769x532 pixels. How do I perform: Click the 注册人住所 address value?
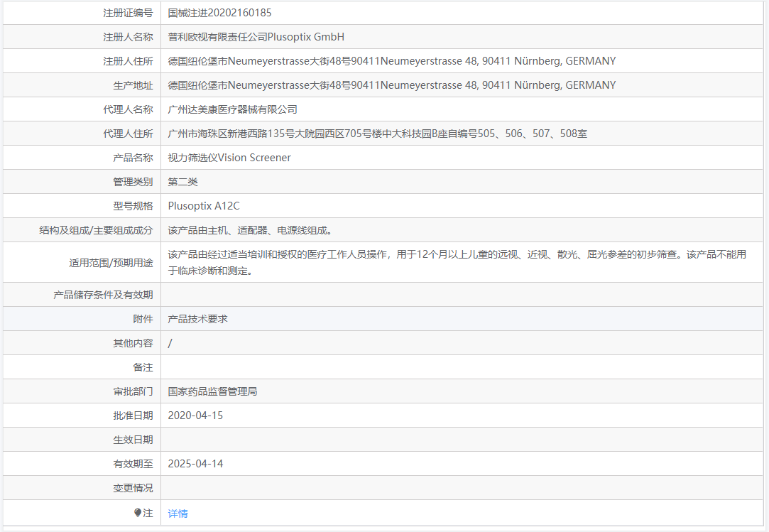391,61
